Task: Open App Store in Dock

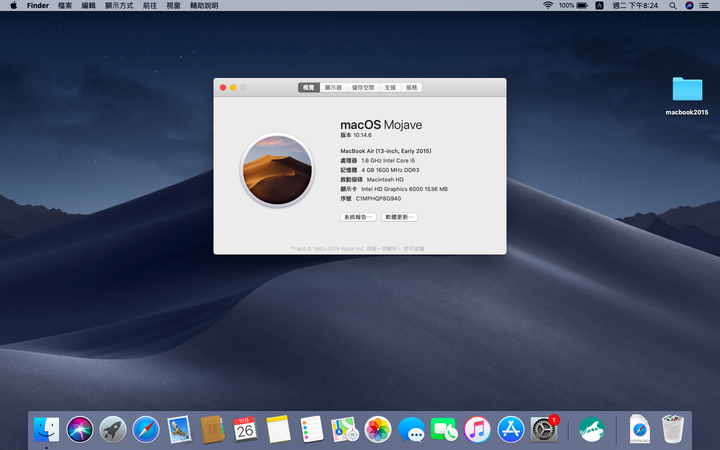Action: (x=511, y=430)
